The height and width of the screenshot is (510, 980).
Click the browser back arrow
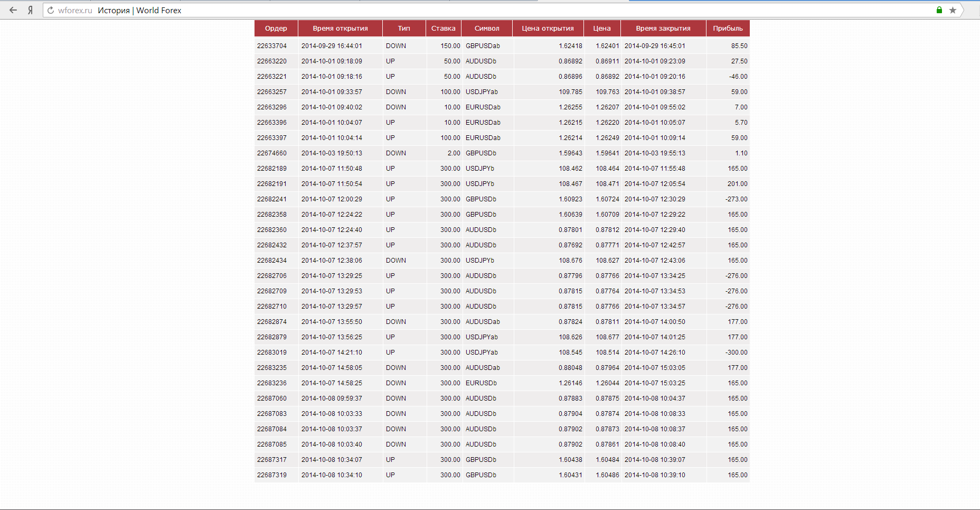(x=13, y=10)
